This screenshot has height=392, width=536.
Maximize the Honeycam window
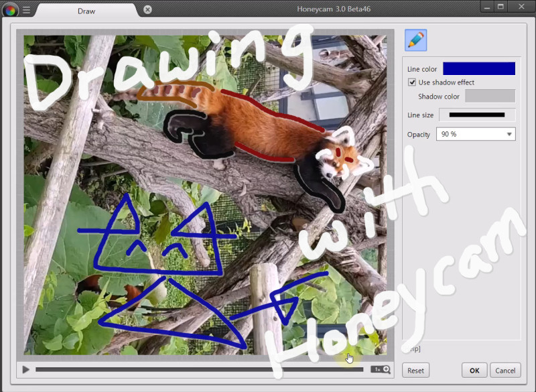[x=501, y=7]
